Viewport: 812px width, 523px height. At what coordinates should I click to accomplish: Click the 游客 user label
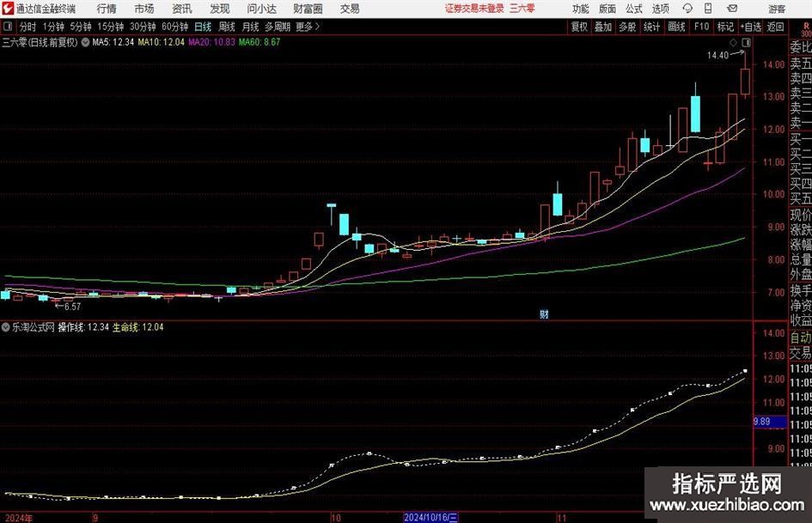776,9
